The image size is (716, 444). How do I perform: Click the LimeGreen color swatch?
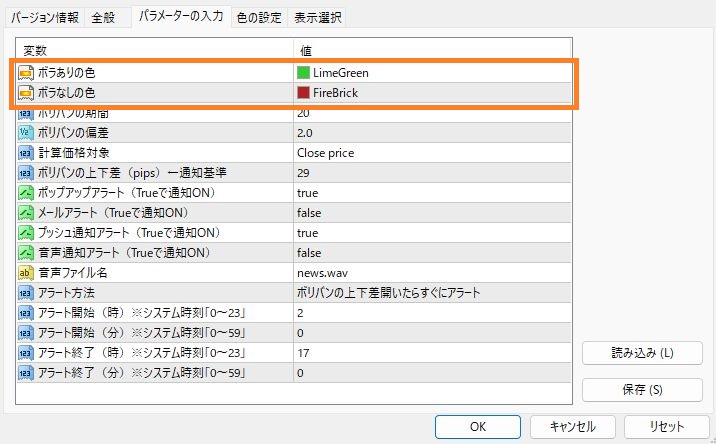click(x=303, y=73)
